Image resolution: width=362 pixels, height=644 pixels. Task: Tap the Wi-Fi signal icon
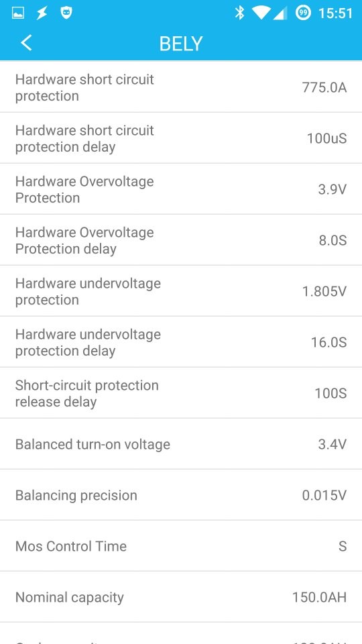(x=261, y=13)
